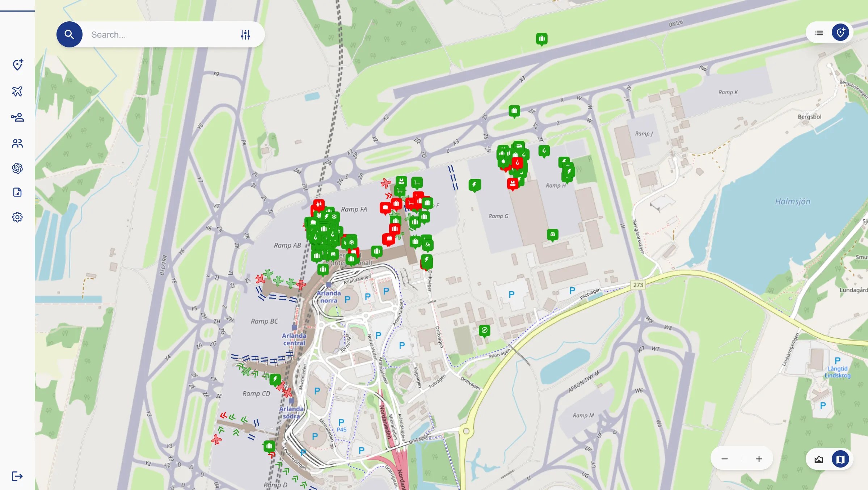This screenshot has height=490, width=868.
Task: Click the blue search magnifier button
Action: click(x=69, y=34)
